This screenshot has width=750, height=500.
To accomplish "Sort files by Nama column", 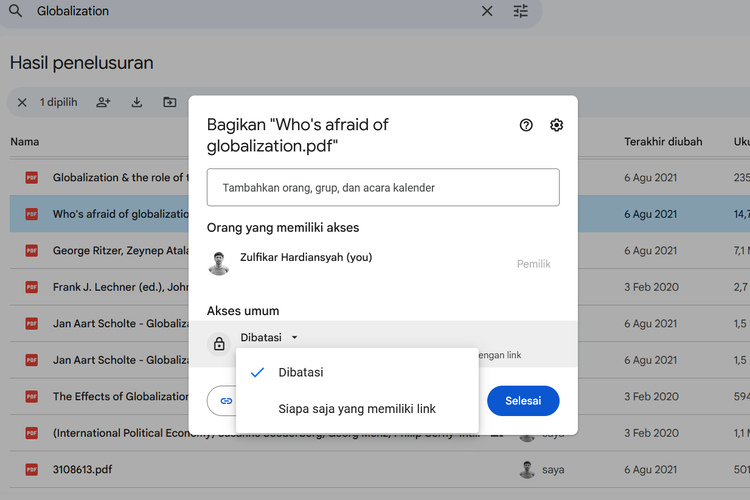I will click(x=25, y=141).
